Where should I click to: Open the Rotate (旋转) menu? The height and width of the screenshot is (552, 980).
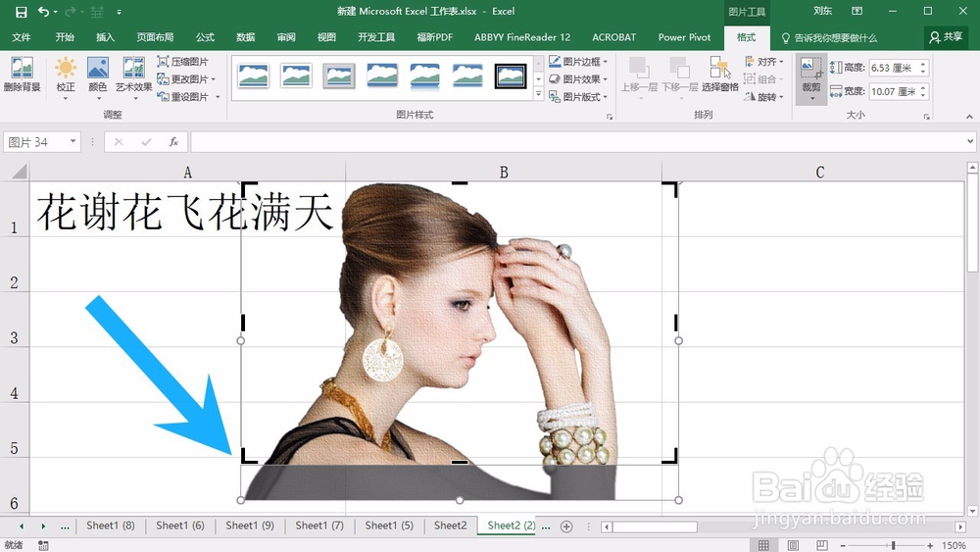tap(763, 96)
